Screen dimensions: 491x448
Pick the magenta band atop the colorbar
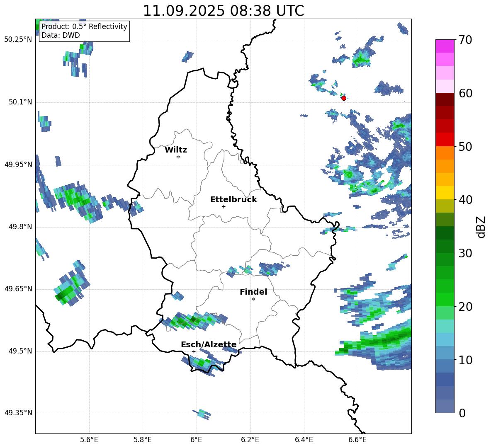pyautogui.click(x=445, y=46)
